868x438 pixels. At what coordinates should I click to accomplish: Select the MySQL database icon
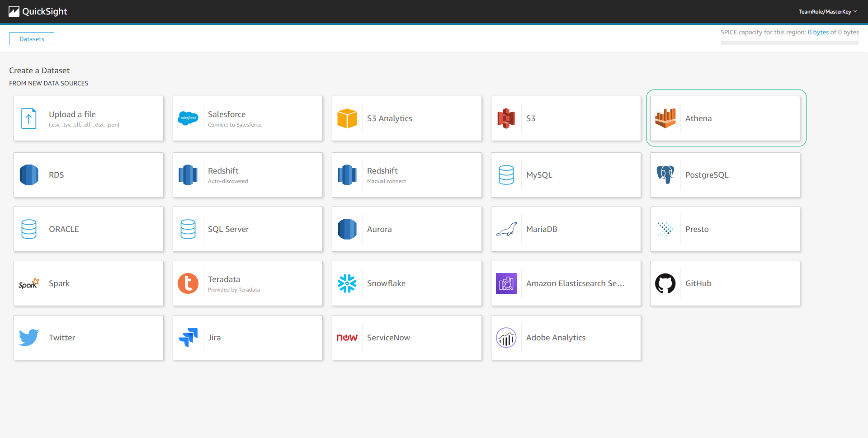point(506,175)
